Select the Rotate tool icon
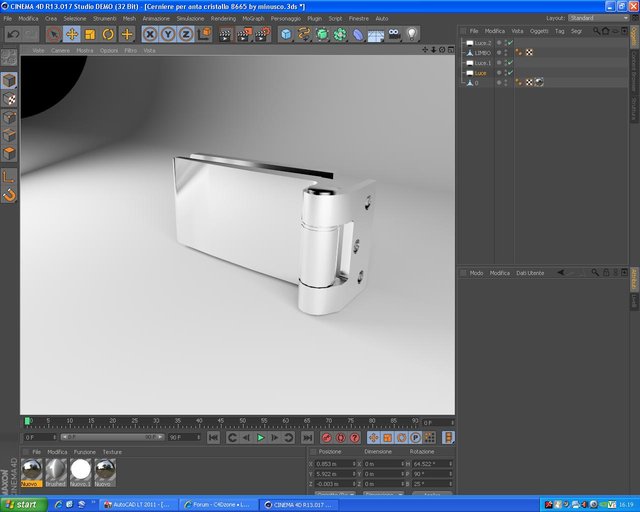The width and height of the screenshot is (640, 512). (108, 34)
